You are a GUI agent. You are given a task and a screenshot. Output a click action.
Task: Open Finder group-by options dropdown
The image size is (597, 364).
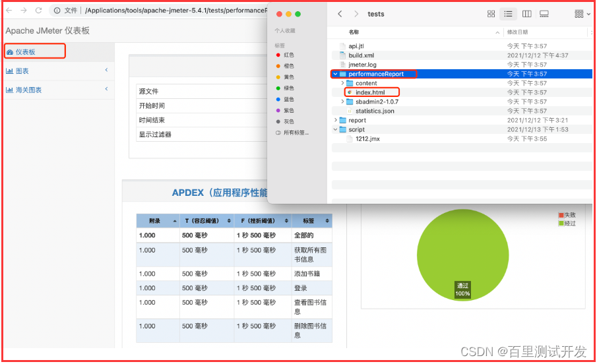point(582,14)
